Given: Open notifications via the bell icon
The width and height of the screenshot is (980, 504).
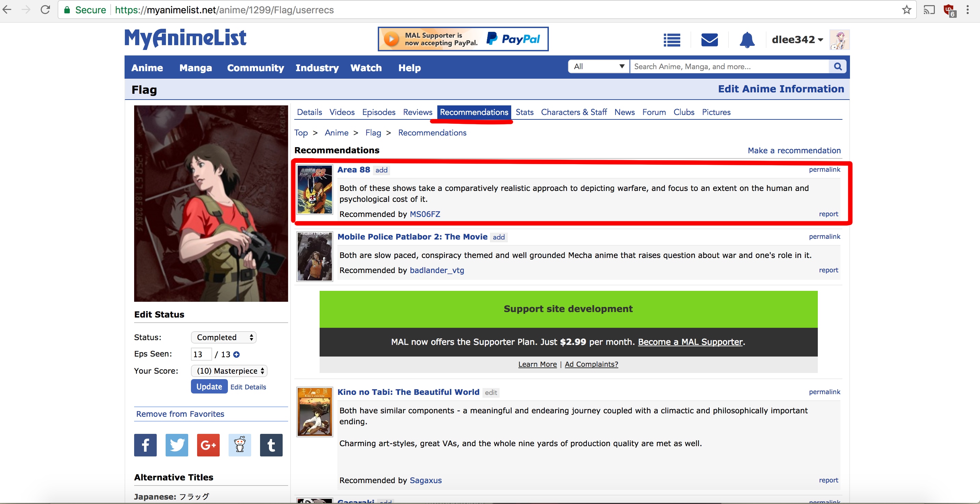Looking at the screenshot, I should 747,40.
